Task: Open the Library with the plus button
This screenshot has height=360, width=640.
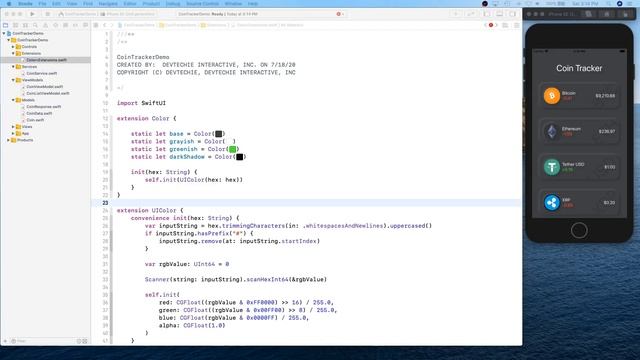Action: [x=456, y=14]
